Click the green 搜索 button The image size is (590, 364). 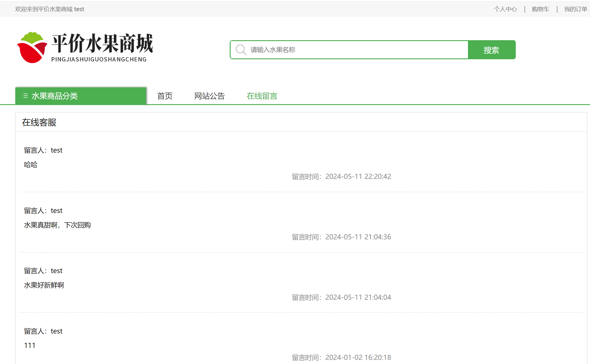[x=491, y=50]
